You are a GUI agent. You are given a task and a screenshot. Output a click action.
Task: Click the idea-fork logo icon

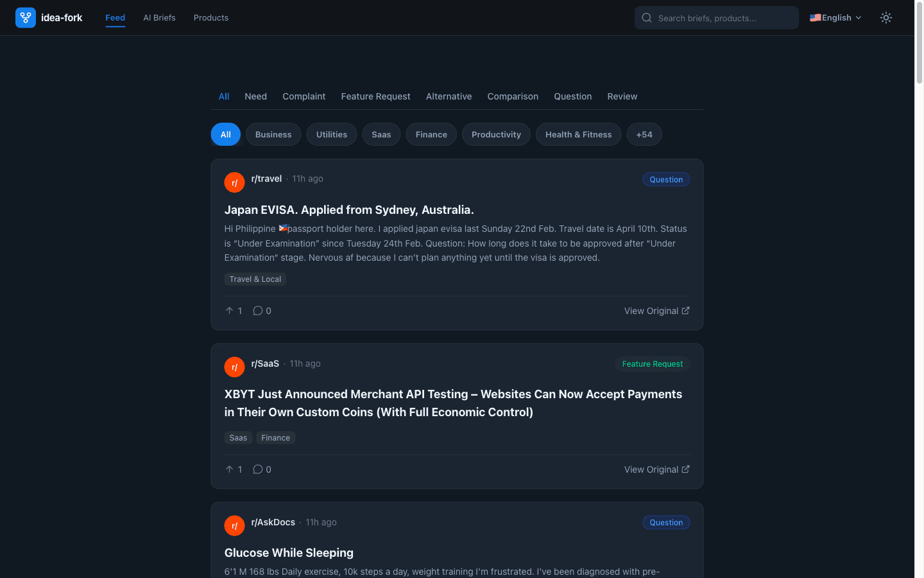(26, 17)
